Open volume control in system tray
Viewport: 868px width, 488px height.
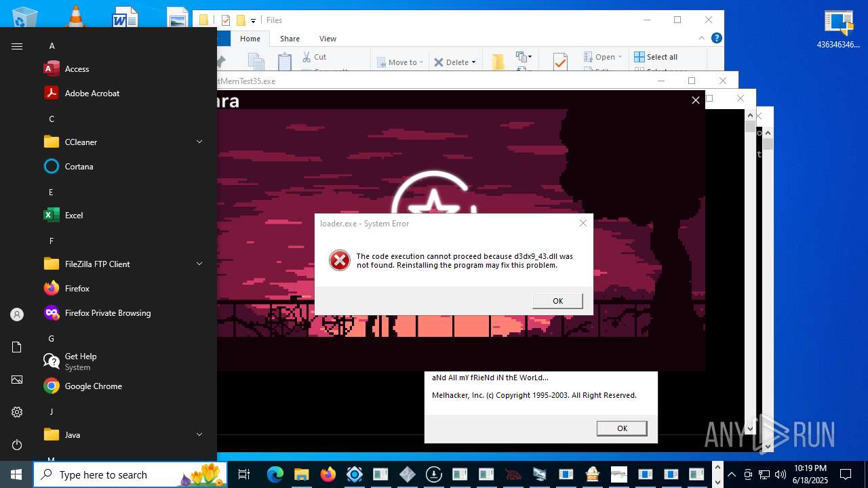click(781, 474)
